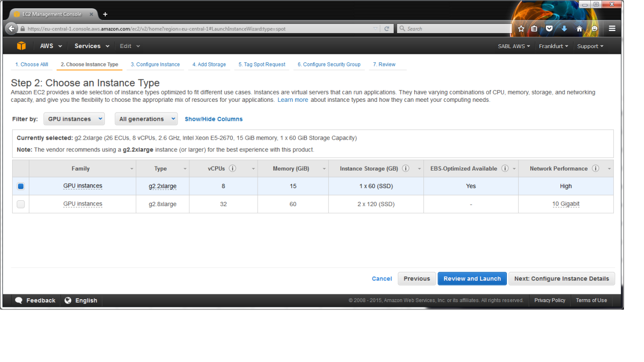Screen dimensions: 644x362
Task: Click the Feedback button text
Action: [41, 300]
